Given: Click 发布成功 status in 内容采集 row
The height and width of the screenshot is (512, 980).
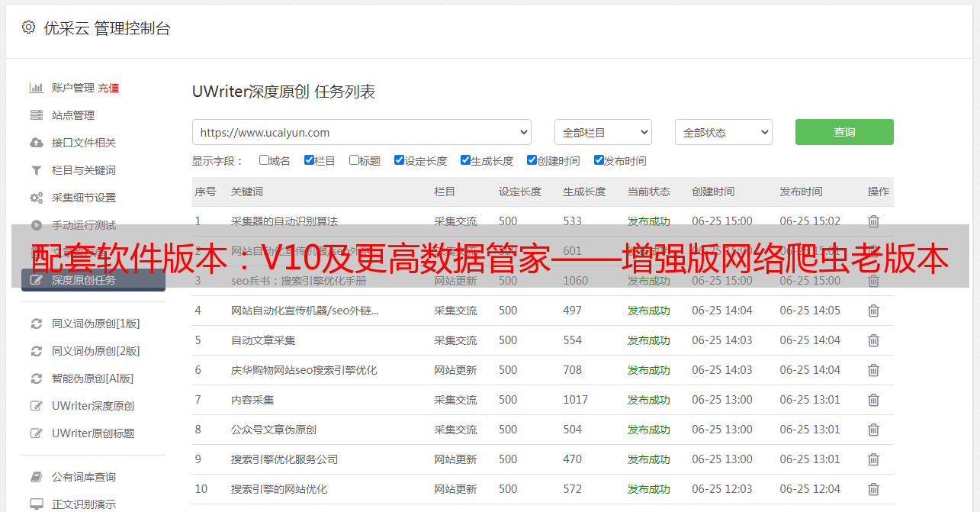Looking at the screenshot, I should tap(649, 400).
